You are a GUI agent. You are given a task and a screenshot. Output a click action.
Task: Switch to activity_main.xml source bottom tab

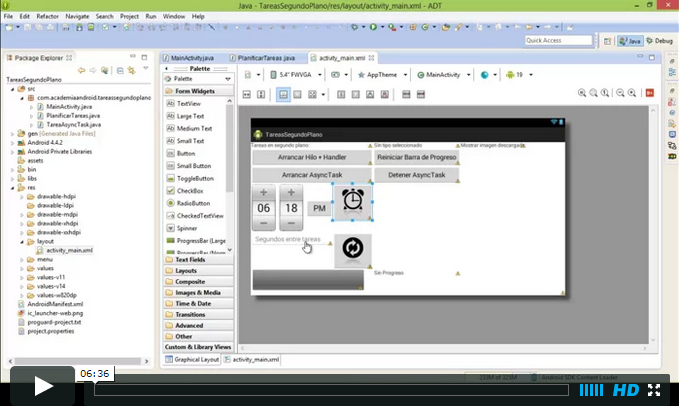coord(251,359)
